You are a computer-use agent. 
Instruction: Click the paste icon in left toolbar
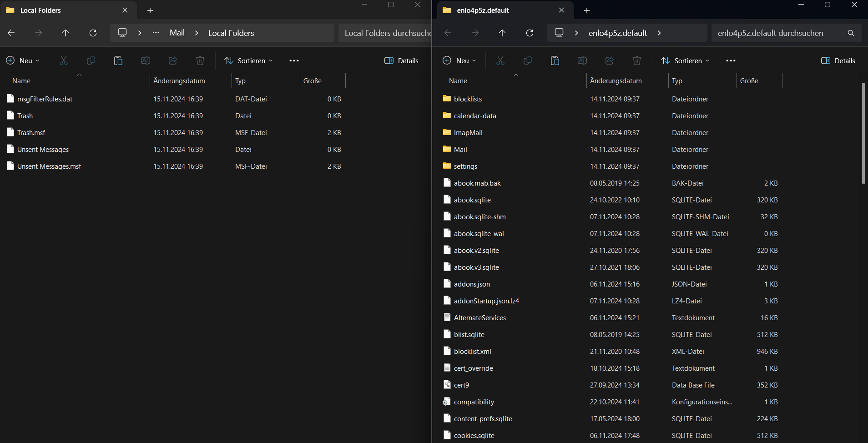pyautogui.click(x=118, y=60)
